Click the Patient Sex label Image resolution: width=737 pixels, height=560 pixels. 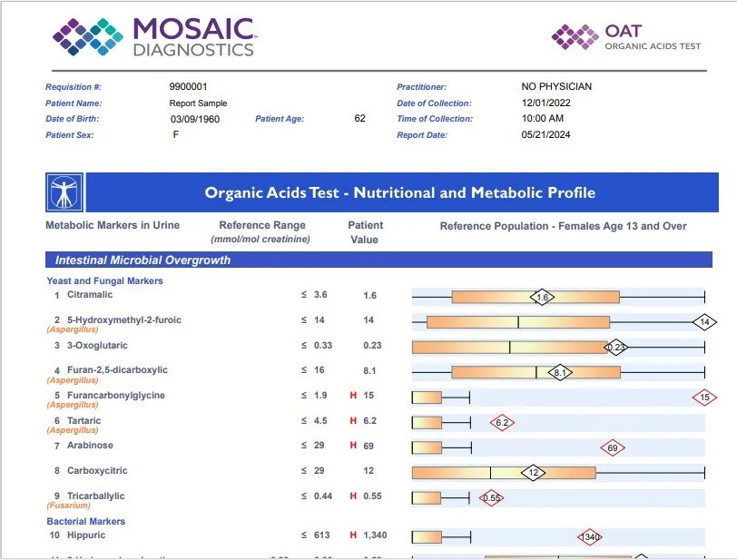click(x=70, y=135)
